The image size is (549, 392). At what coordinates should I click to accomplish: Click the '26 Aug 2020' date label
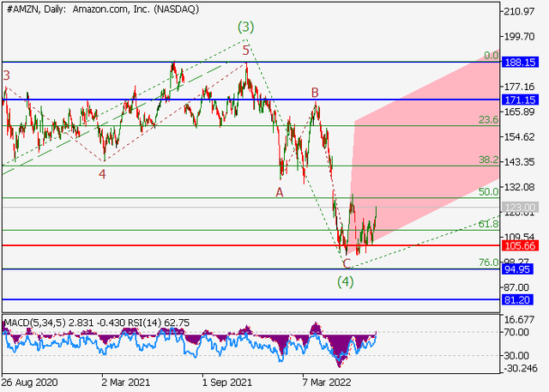pyautogui.click(x=29, y=383)
